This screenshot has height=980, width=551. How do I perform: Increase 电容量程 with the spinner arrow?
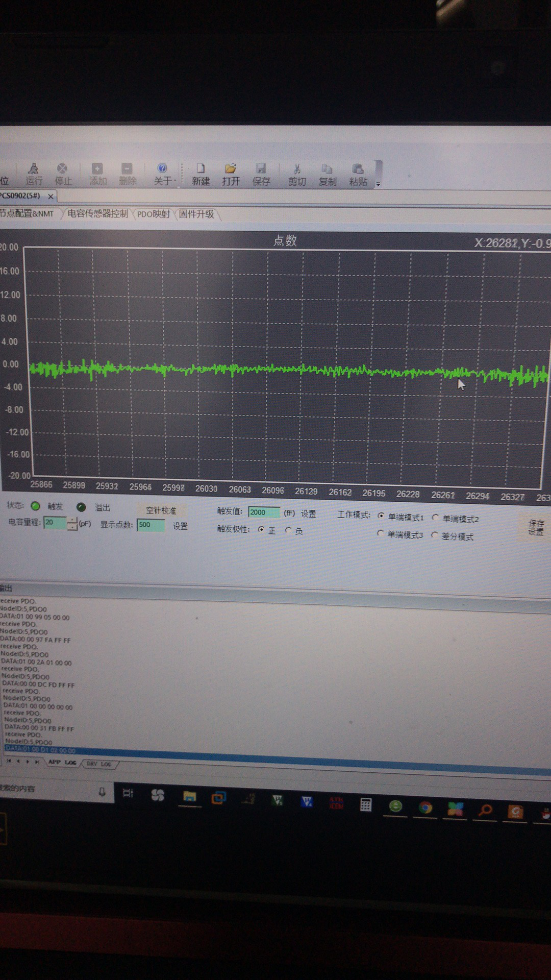72,519
